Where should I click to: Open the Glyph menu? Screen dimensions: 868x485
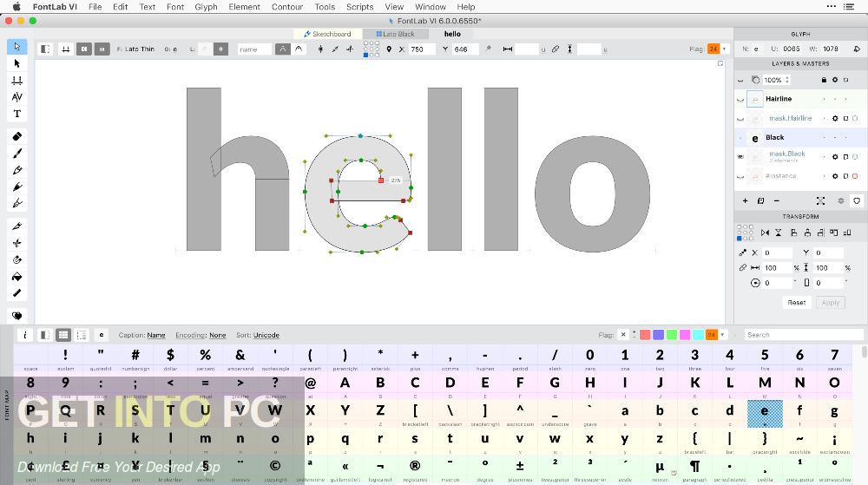pyautogui.click(x=206, y=7)
